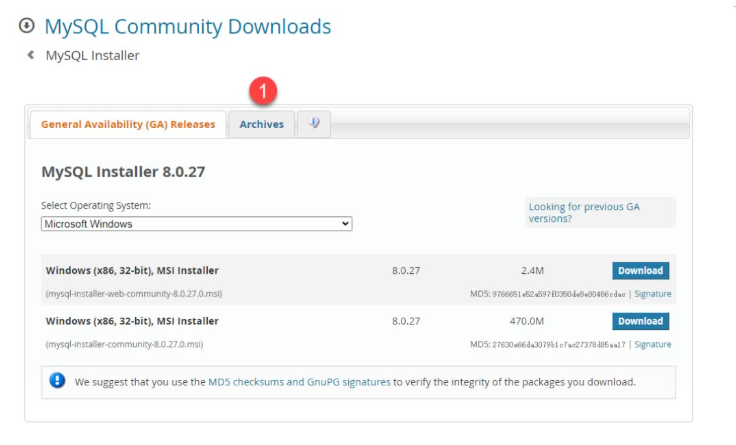Click the back chevron next to MySQL Installer
736x445 pixels.
point(31,55)
